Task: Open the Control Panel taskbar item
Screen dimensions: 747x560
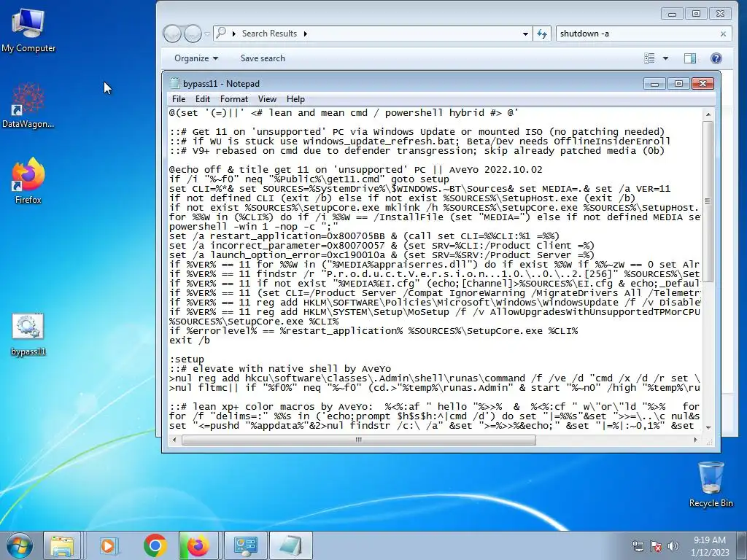Action: (246, 545)
